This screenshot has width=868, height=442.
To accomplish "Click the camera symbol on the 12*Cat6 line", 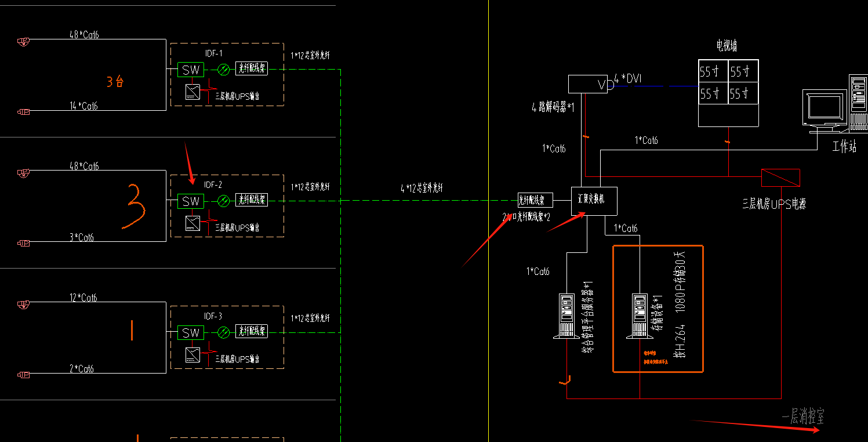I will 23,304.
